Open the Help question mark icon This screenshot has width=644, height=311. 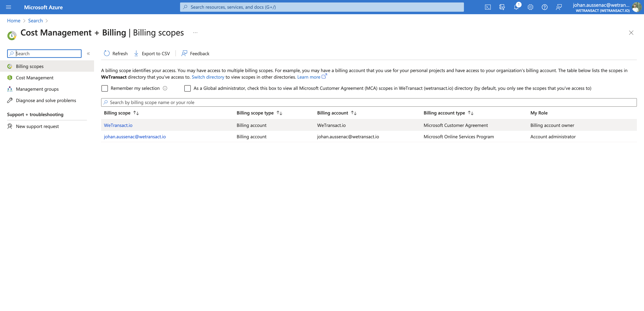pyautogui.click(x=544, y=7)
